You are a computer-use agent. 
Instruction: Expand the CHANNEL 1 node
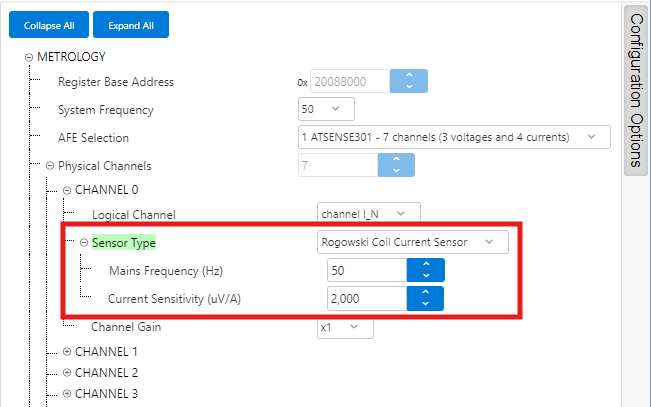click(67, 352)
